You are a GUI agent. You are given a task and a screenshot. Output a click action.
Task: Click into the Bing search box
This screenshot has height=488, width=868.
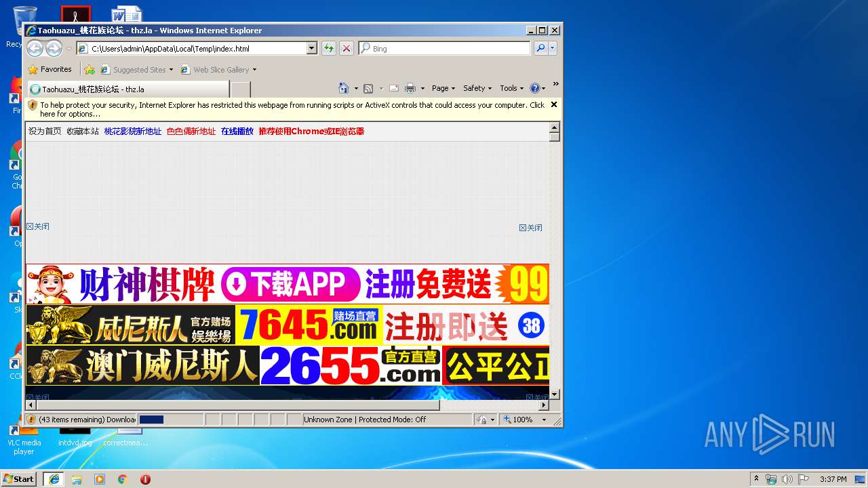coord(445,48)
